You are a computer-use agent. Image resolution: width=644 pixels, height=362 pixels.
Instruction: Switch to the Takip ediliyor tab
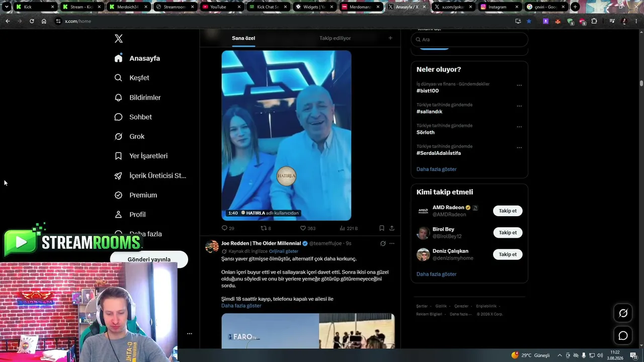[335, 38]
